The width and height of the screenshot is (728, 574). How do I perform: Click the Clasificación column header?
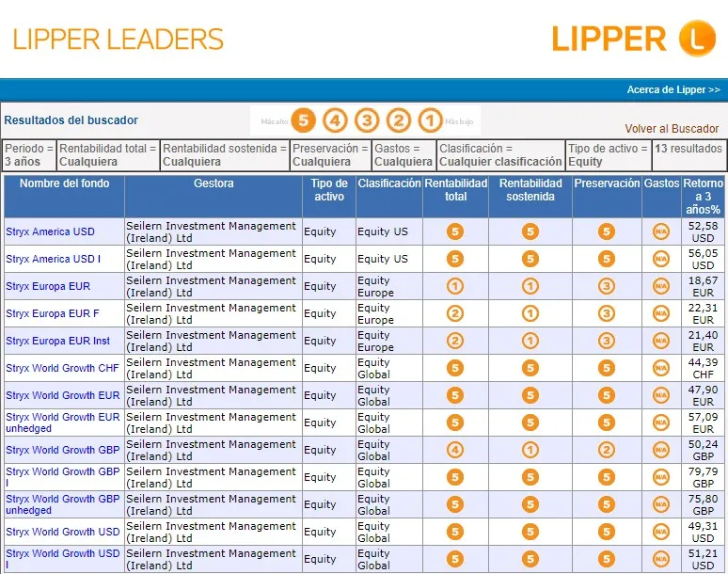(388, 184)
